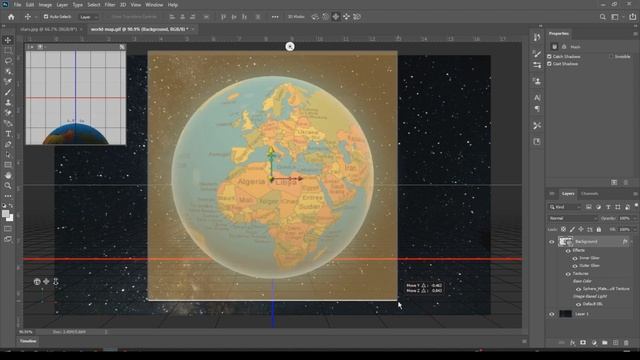This screenshot has height=360, width=640.
Task: Click the Home icon in options bar
Action: click(x=11, y=17)
